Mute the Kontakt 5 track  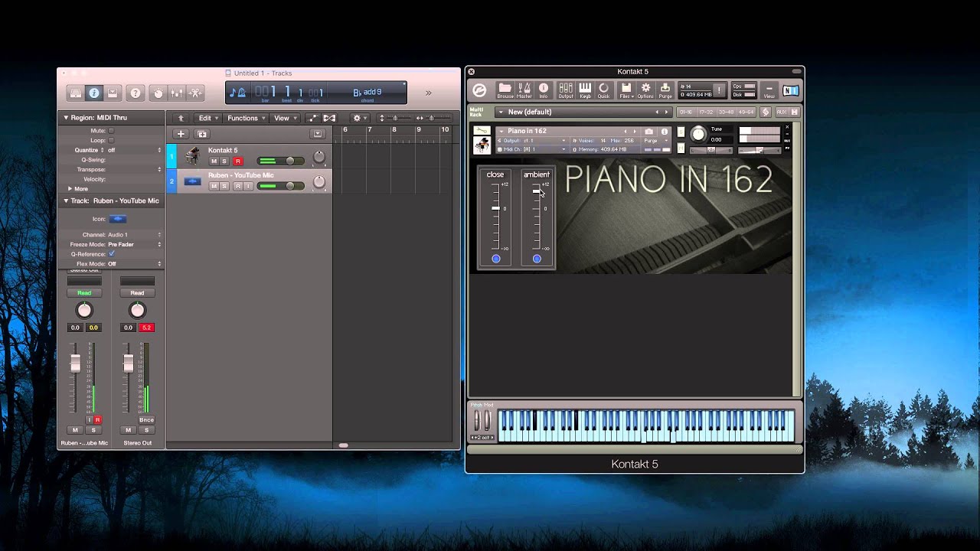(214, 161)
